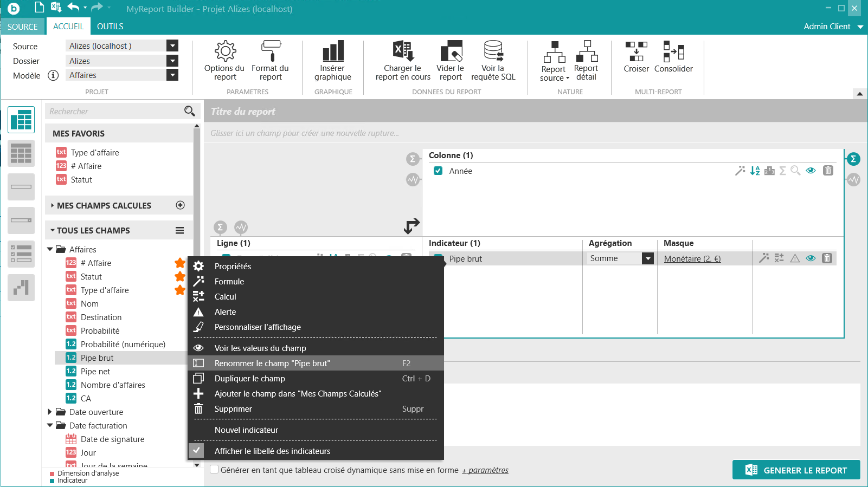Expand the Date ouverture folder

pyautogui.click(x=50, y=412)
